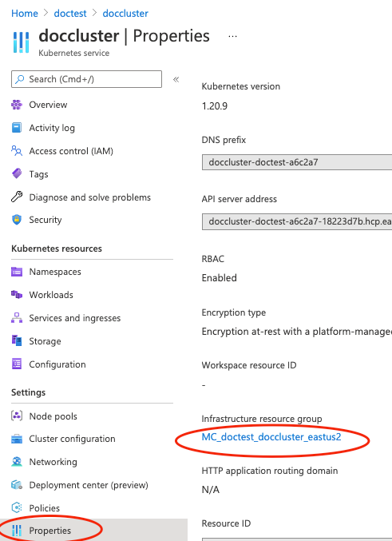The height and width of the screenshot is (541, 392).
Task: Click the Security shield icon
Action: coord(17,220)
